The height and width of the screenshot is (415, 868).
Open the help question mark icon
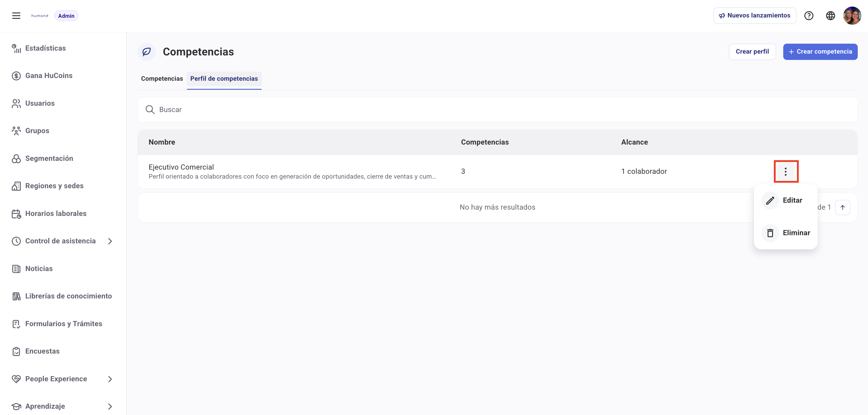click(809, 15)
